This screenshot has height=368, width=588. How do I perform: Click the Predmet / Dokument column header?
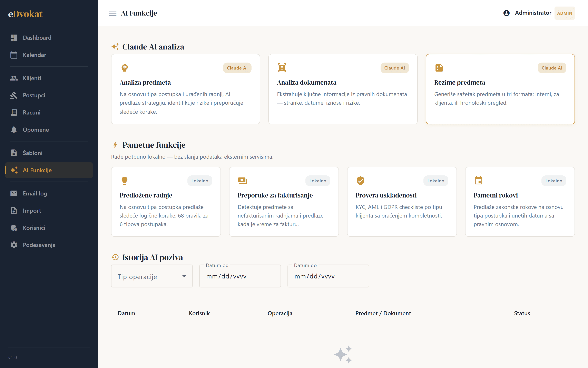pyautogui.click(x=383, y=313)
